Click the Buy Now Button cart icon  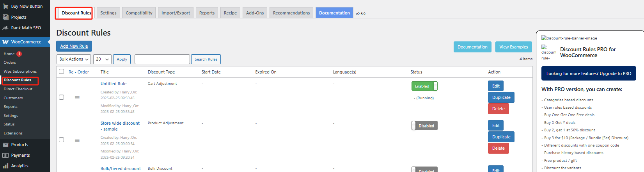pyautogui.click(x=5, y=6)
